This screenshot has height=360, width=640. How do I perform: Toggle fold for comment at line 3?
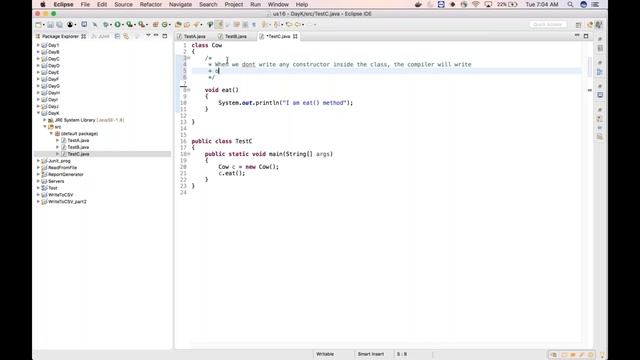[189, 58]
